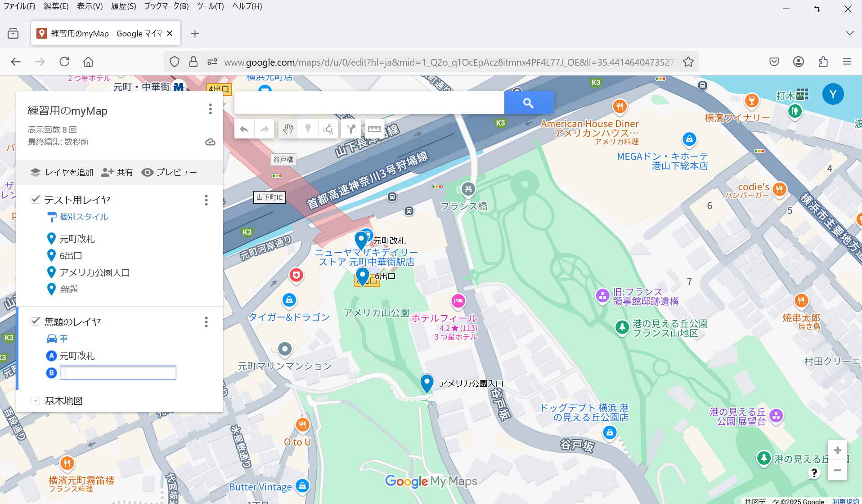Select the add marker tool
Screen dimensions: 862x504
click(x=308, y=129)
